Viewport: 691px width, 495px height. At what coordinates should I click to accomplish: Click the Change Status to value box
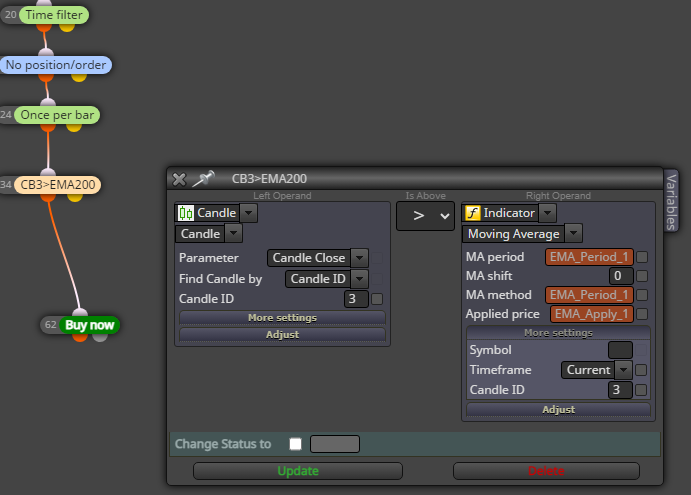(x=335, y=444)
